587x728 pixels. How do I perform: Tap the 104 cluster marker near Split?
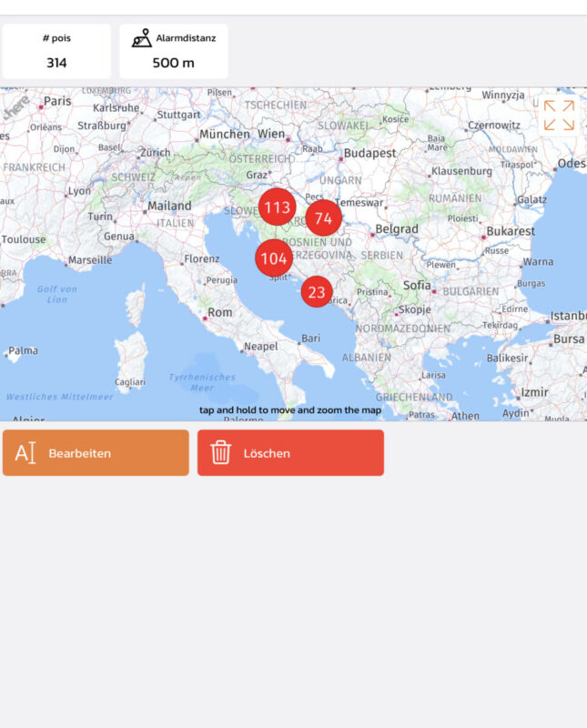(x=274, y=258)
